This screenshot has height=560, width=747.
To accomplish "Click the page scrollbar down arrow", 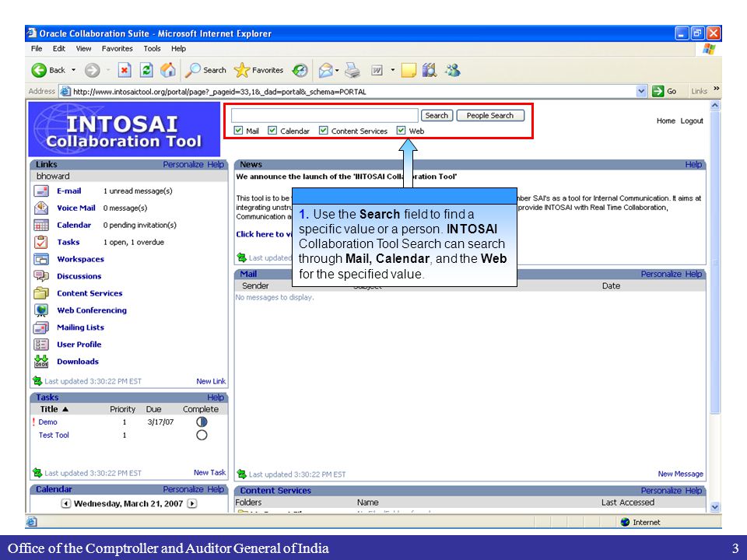I will point(714,506).
